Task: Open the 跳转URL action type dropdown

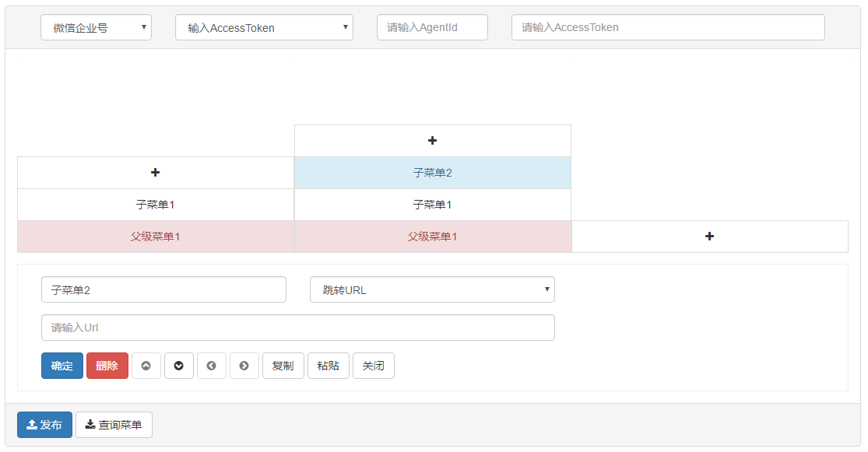Action: 432,290
